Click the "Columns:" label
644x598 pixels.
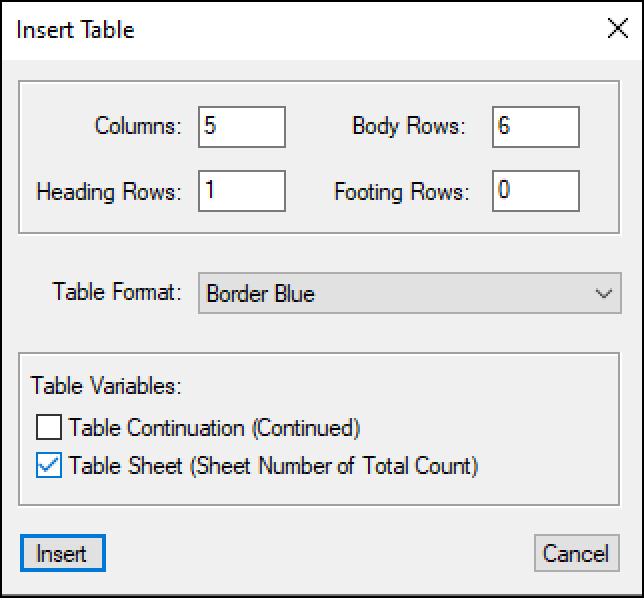[138, 127]
